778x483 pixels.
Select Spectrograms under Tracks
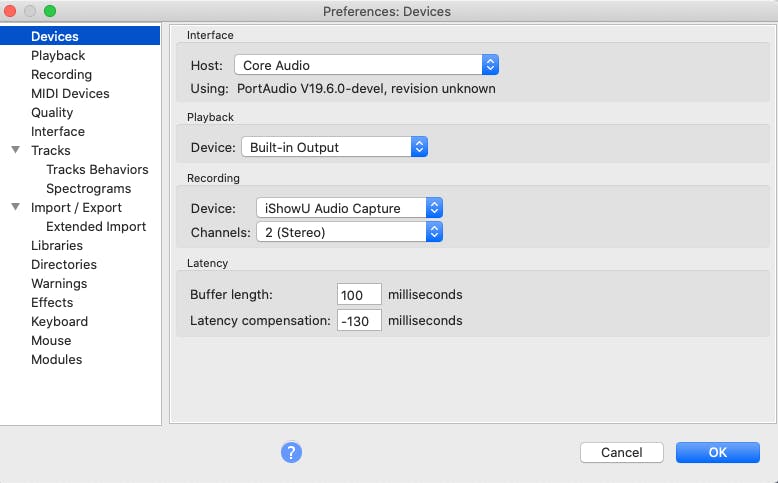coord(89,189)
